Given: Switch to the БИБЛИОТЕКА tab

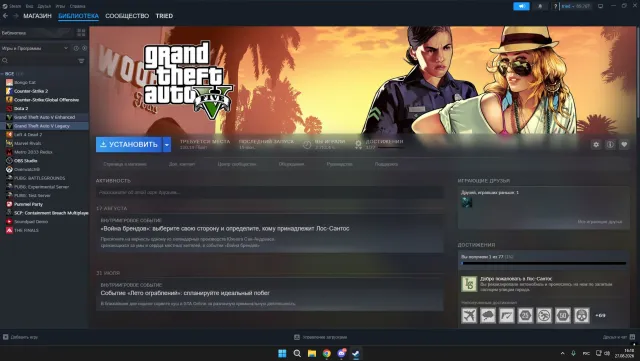Looking at the screenshot, I should 78,16.
